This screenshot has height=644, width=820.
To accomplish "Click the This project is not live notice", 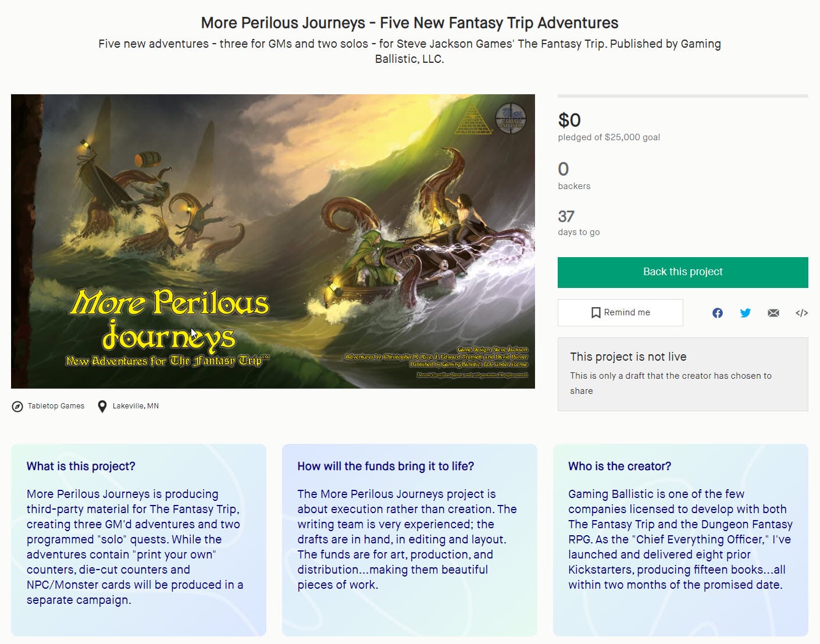I will pos(683,375).
